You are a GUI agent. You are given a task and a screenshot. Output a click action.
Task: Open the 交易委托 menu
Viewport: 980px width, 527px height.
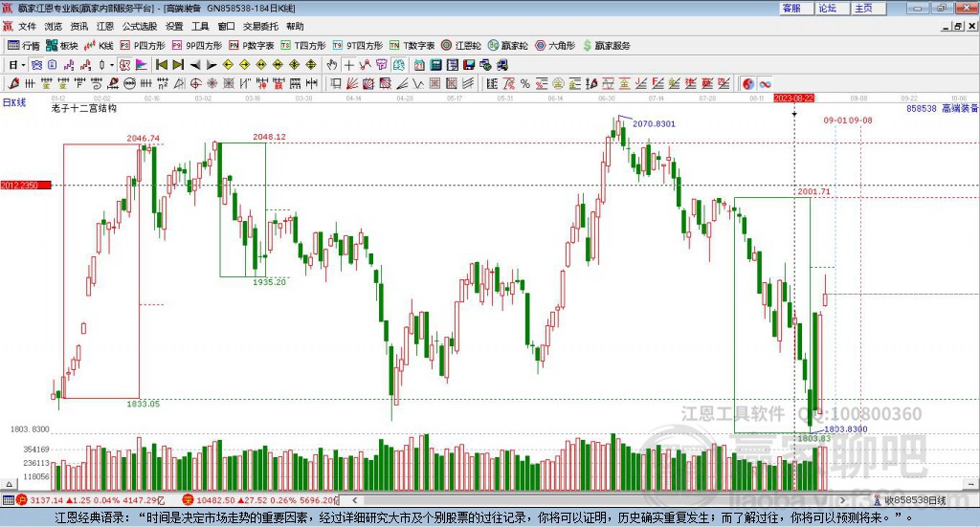[260, 26]
